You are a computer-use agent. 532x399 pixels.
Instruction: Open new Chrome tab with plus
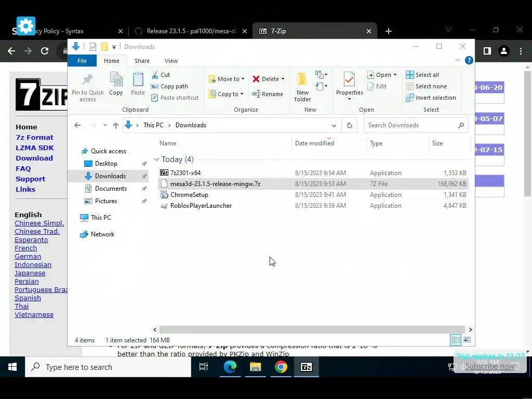(x=389, y=31)
